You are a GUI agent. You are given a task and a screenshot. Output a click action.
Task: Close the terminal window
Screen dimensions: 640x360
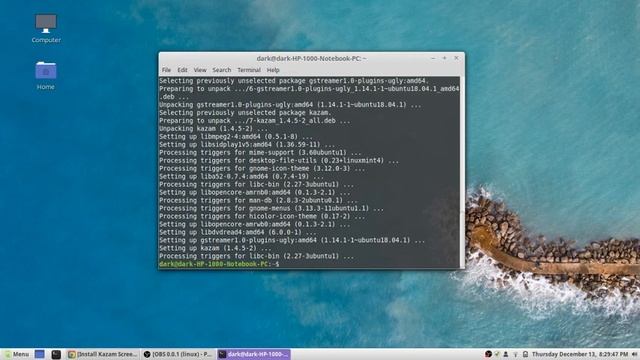tap(456, 58)
